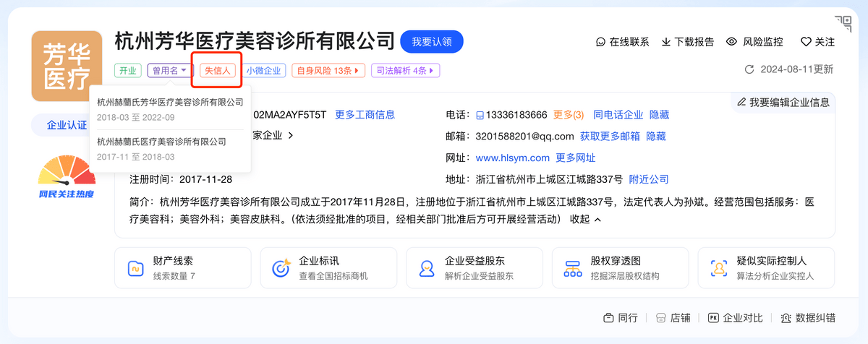868x344 pixels.
Task: Click the QR code corner icon
Action: [843, 23]
